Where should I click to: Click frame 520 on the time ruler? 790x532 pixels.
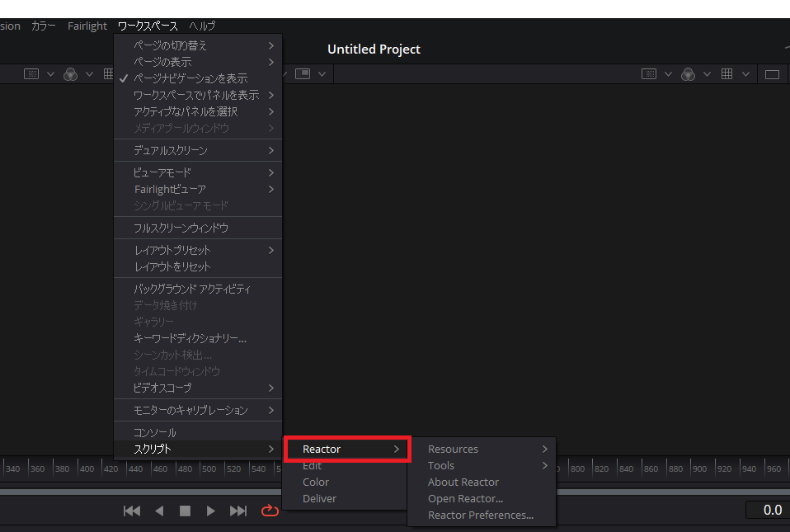[x=233, y=469]
